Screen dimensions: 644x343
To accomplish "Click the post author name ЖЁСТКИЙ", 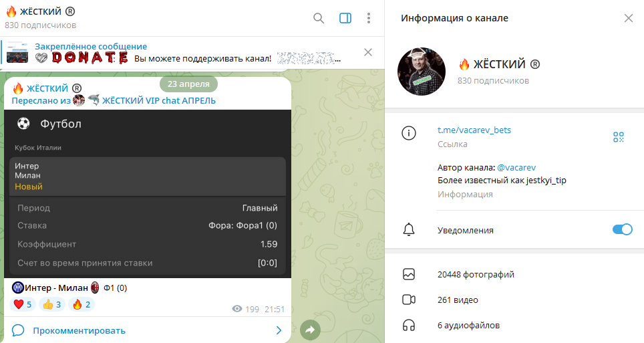I will (x=47, y=88).
